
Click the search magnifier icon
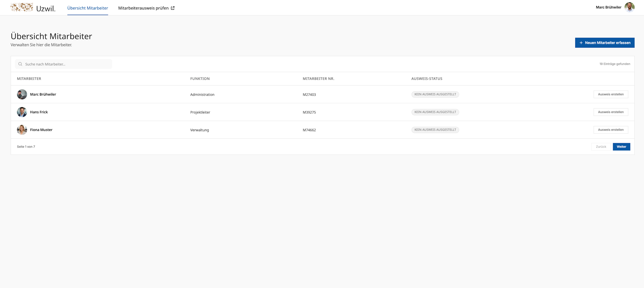coord(20,64)
